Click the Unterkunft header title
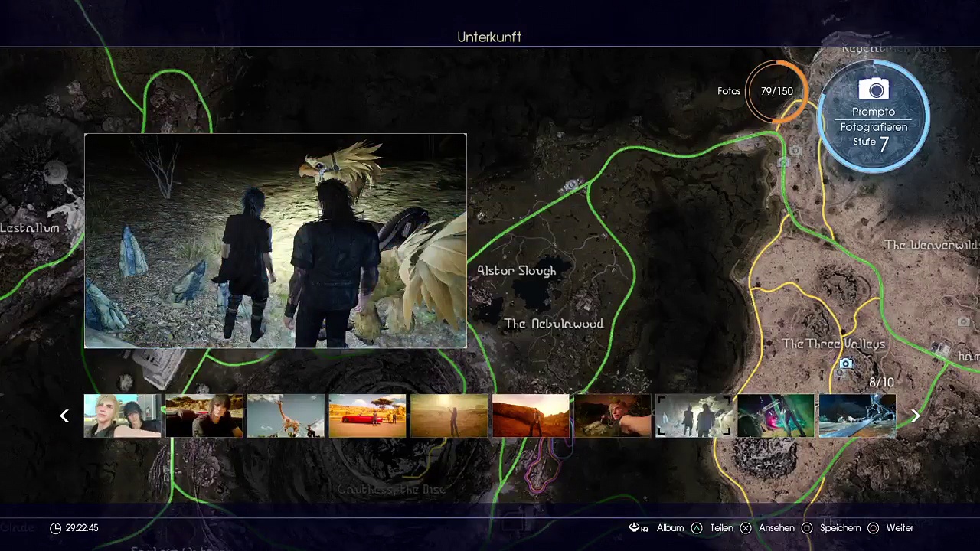 click(x=489, y=37)
